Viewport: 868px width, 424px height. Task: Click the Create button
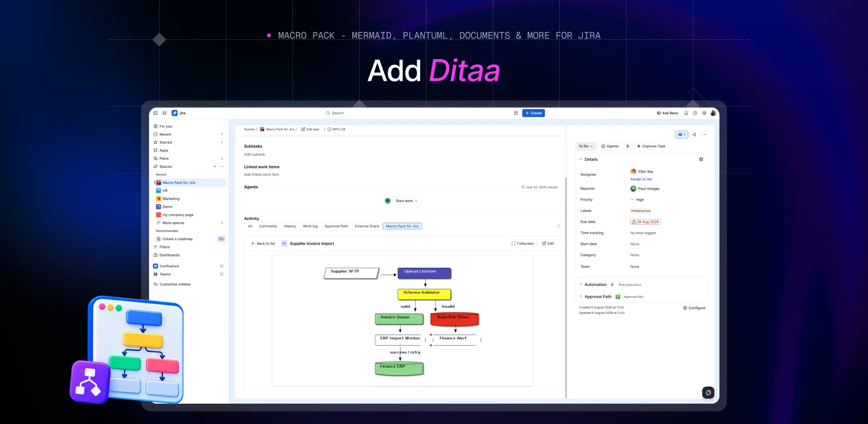click(534, 113)
